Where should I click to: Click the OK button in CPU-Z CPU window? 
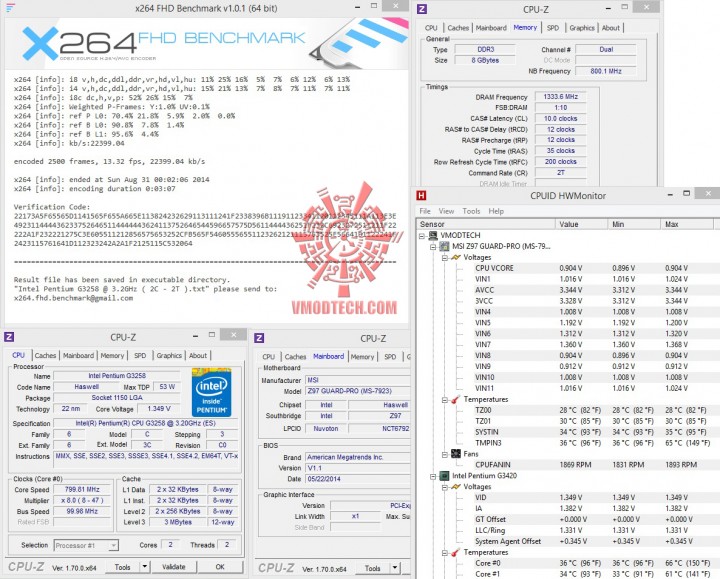click(x=220, y=567)
